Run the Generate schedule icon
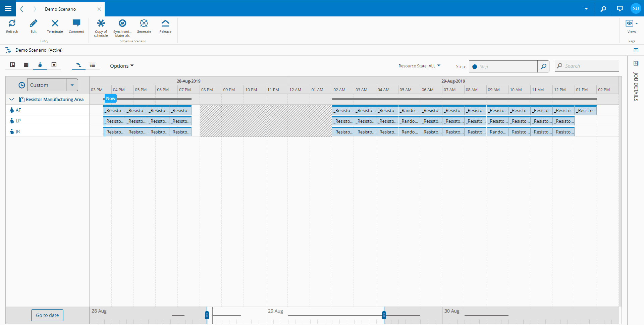The image size is (644, 325). pyautogui.click(x=144, y=23)
